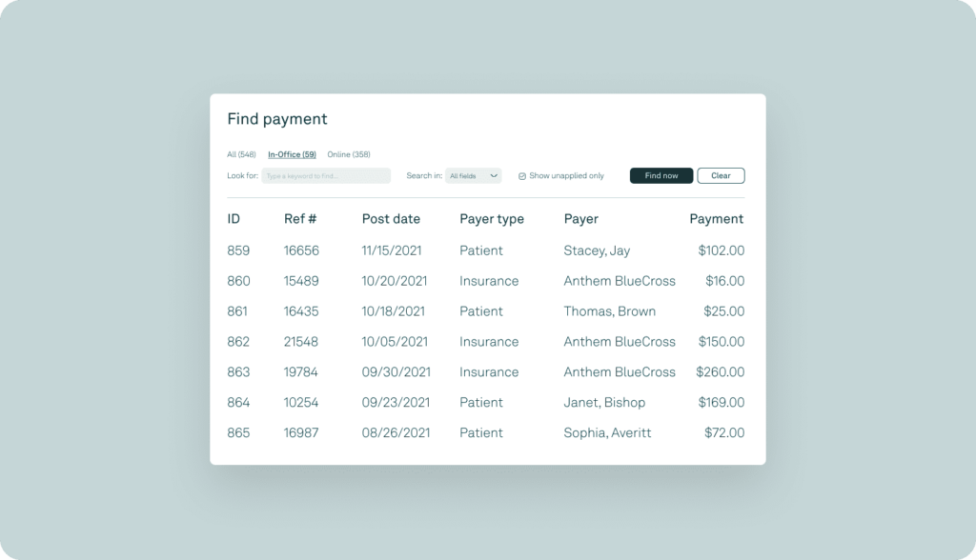Click Patient type in row 859
Viewport: 976px width, 560px height.
point(481,250)
